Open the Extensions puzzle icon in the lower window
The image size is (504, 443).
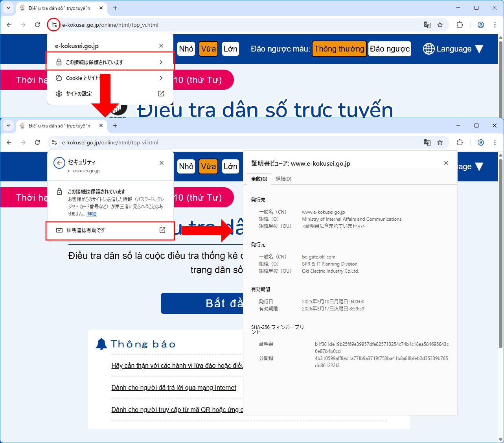coord(460,142)
